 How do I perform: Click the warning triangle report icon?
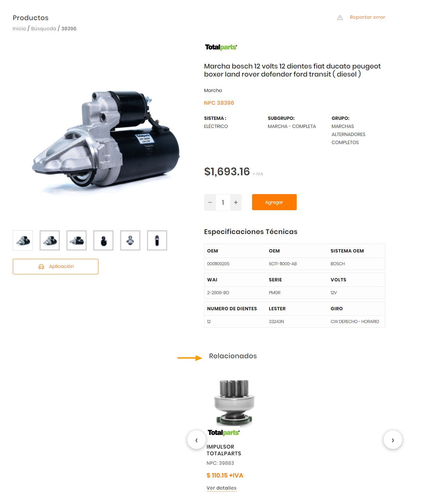click(340, 17)
